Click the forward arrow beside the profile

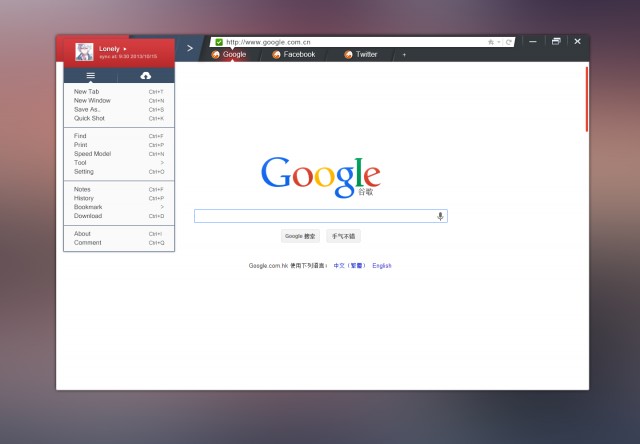click(190, 48)
